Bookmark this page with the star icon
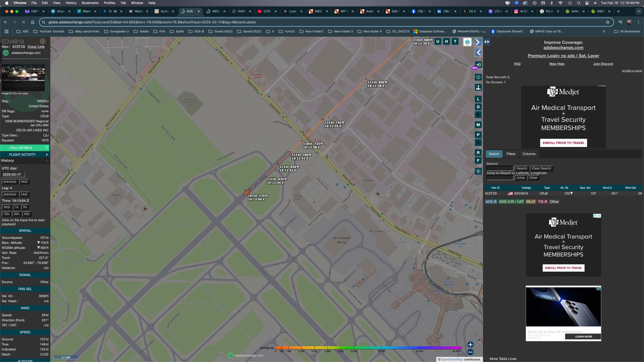 tap(608, 22)
